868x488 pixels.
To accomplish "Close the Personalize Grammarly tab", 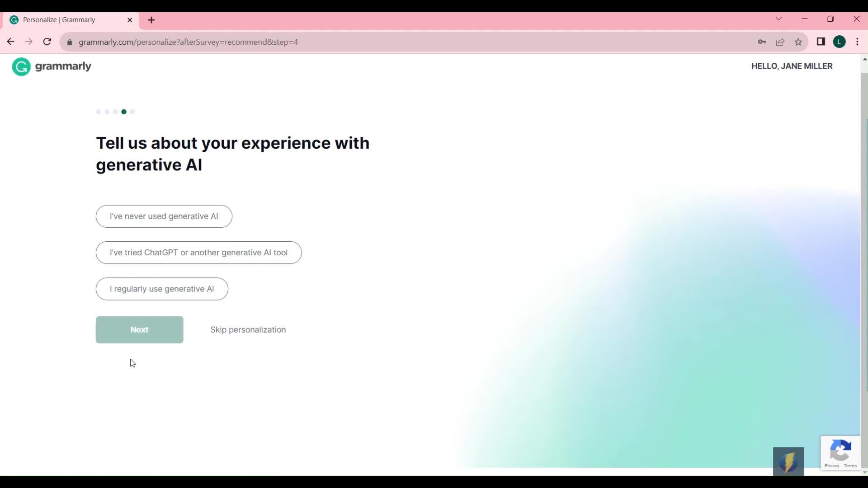I will tap(130, 20).
